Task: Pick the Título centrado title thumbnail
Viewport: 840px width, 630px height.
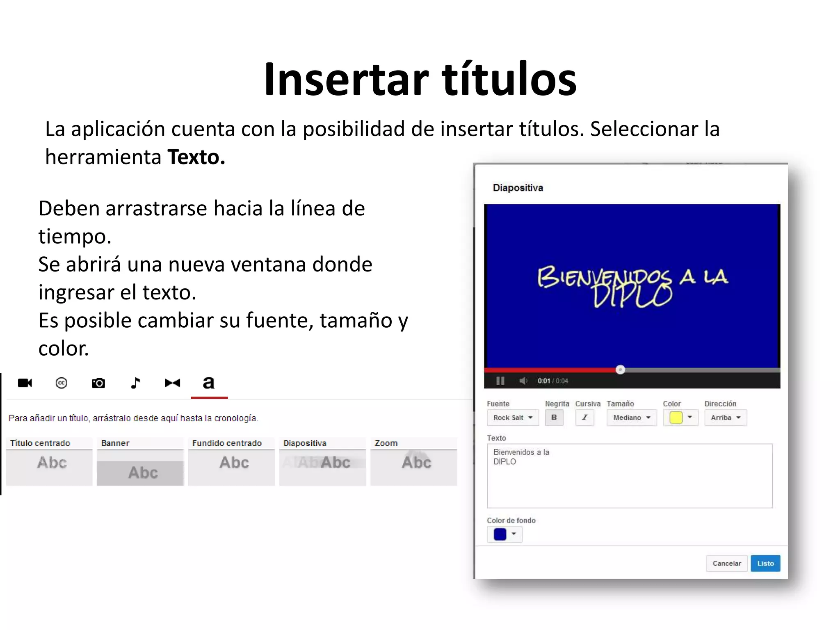Action: click(x=49, y=462)
